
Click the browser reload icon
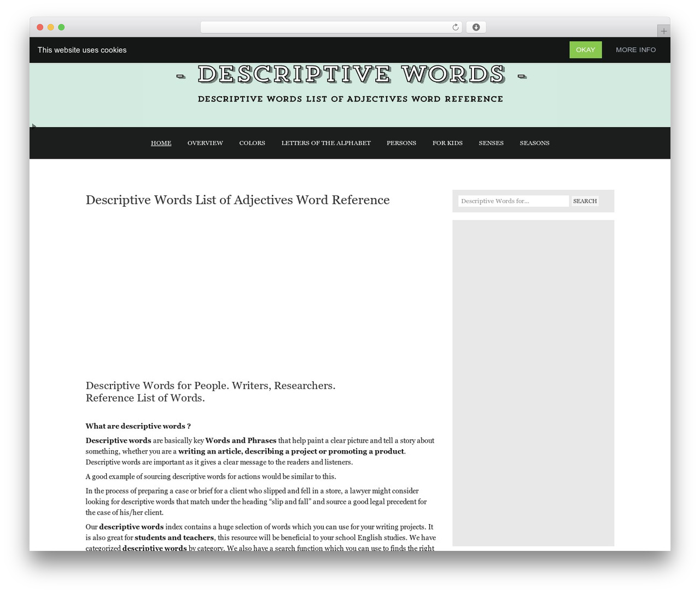point(455,27)
